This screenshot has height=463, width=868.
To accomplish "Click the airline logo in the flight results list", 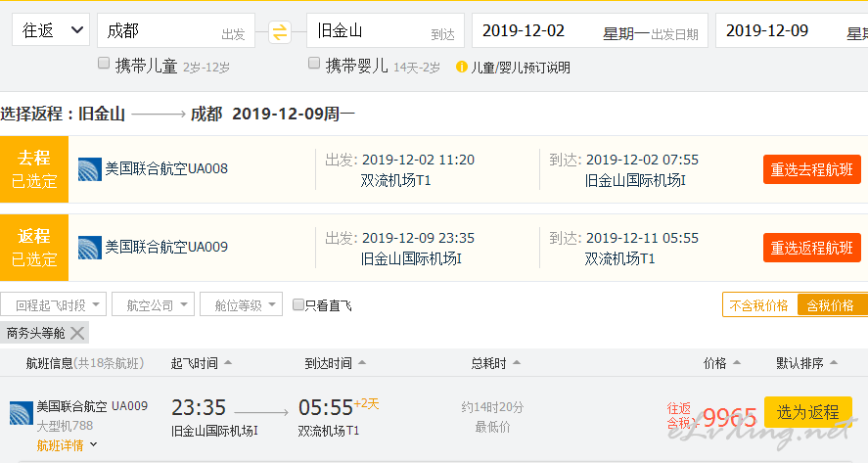I will pos(22,412).
